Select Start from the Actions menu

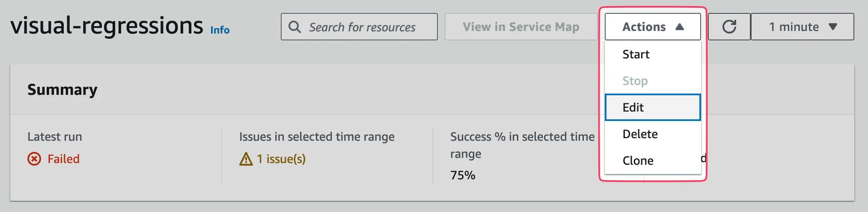[636, 54]
